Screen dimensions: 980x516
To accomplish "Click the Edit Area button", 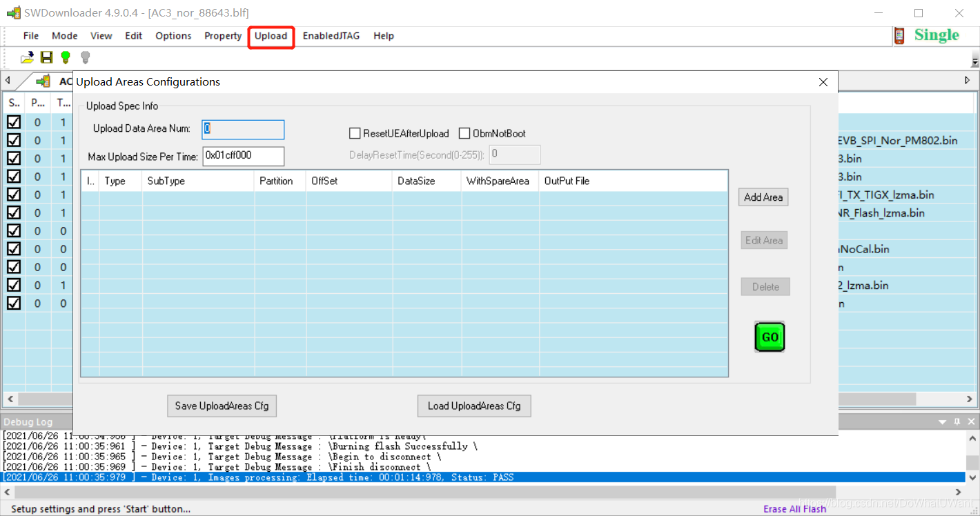I will (764, 241).
